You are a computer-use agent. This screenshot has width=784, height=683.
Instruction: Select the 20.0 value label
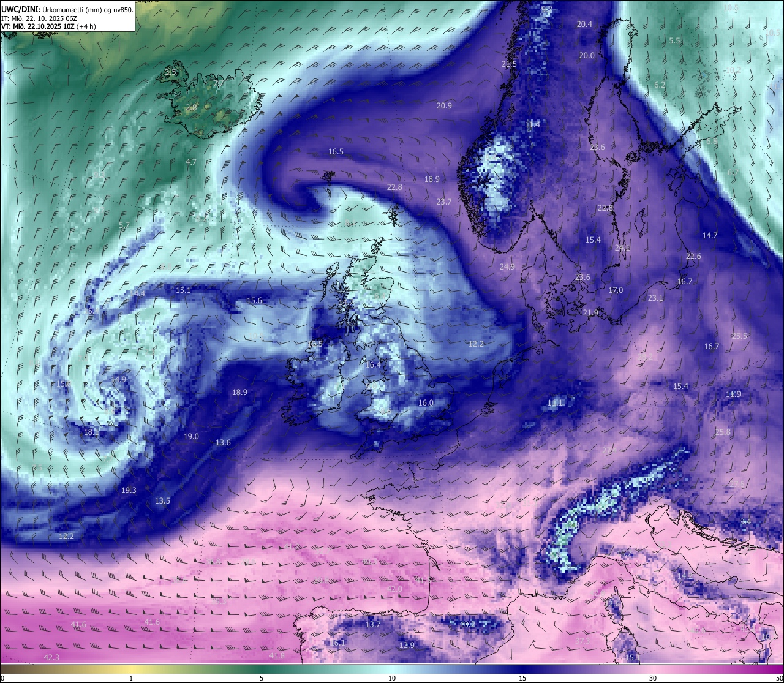pyautogui.click(x=587, y=56)
